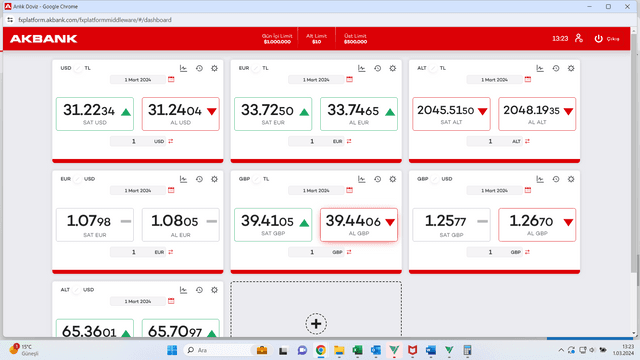Open Excel from Windows taskbar
The image size is (640, 360).
358,350
